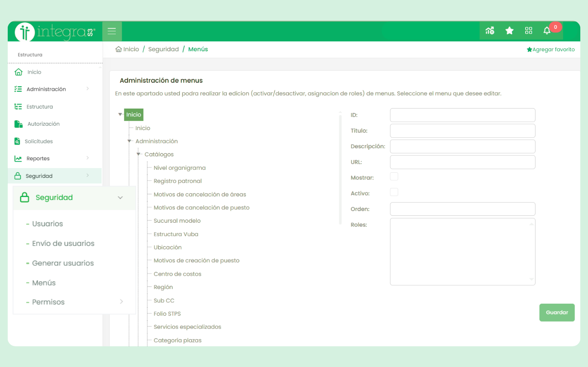Toggle the Activo checkbox
588x367 pixels.
pyautogui.click(x=394, y=192)
